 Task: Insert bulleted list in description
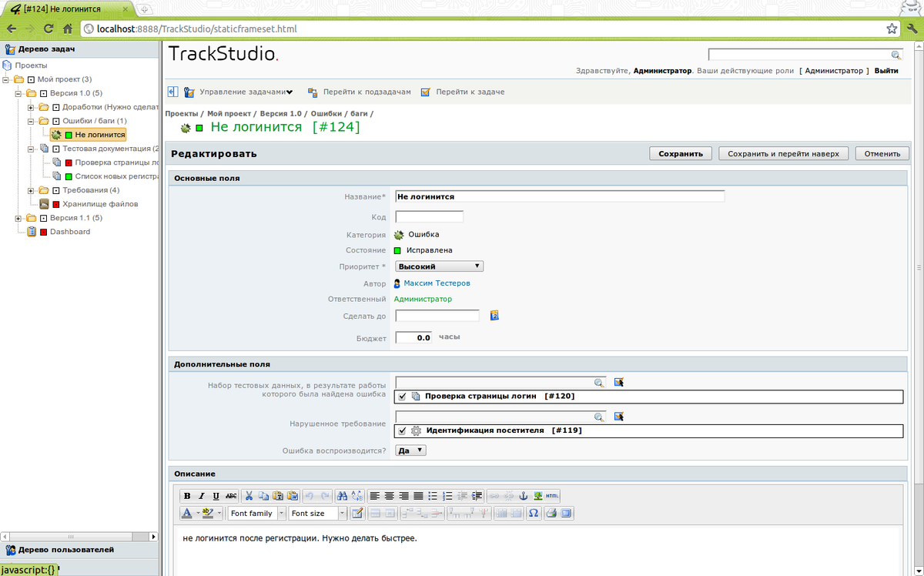tap(433, 496)
